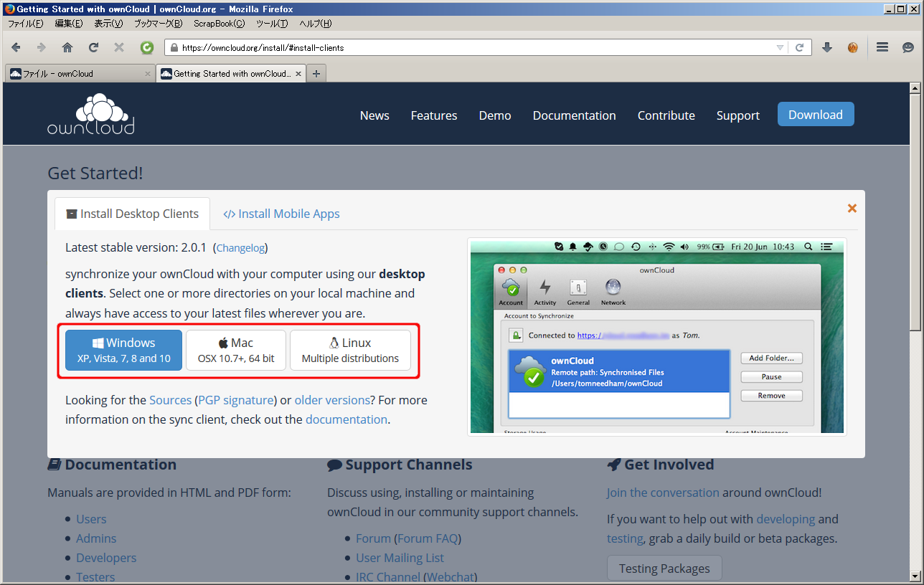Screen dimensions: 924x585
Task: Click the blue Download button
Action: click(x=816, y=115)
